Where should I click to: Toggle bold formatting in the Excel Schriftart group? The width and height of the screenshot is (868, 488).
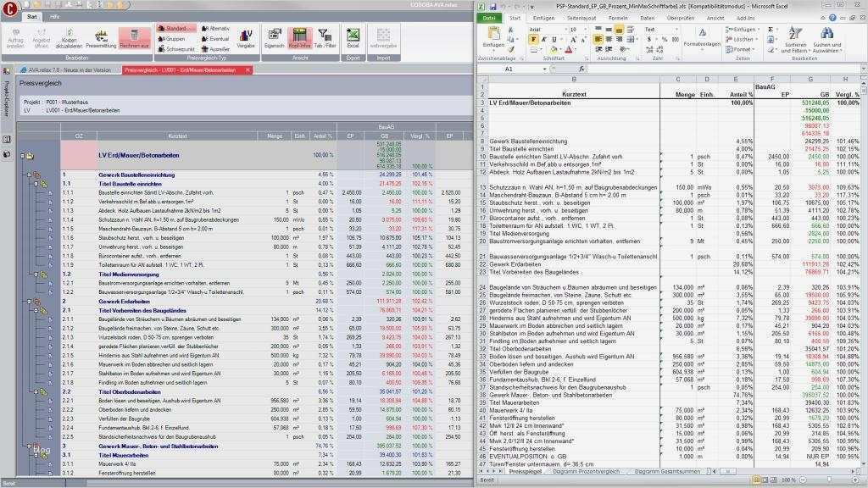(533, 39)
